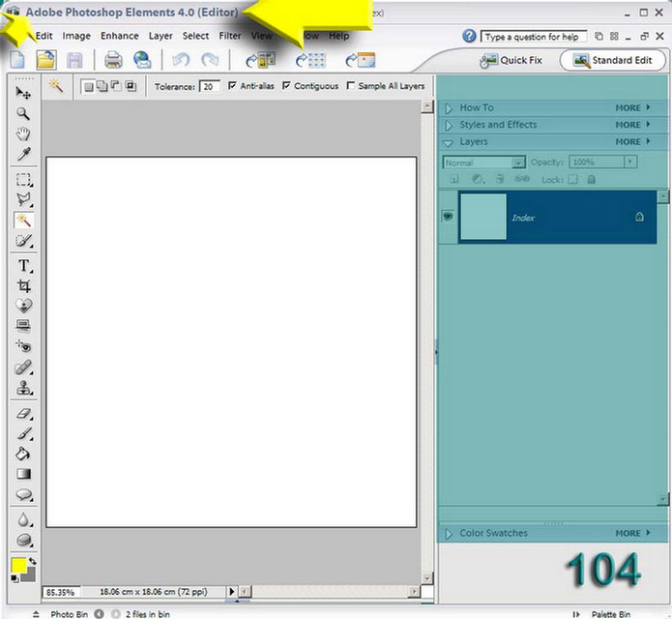The image size is (672, 619).
Task: Select the Red Eye Removal tool
Action: (23, 346)
